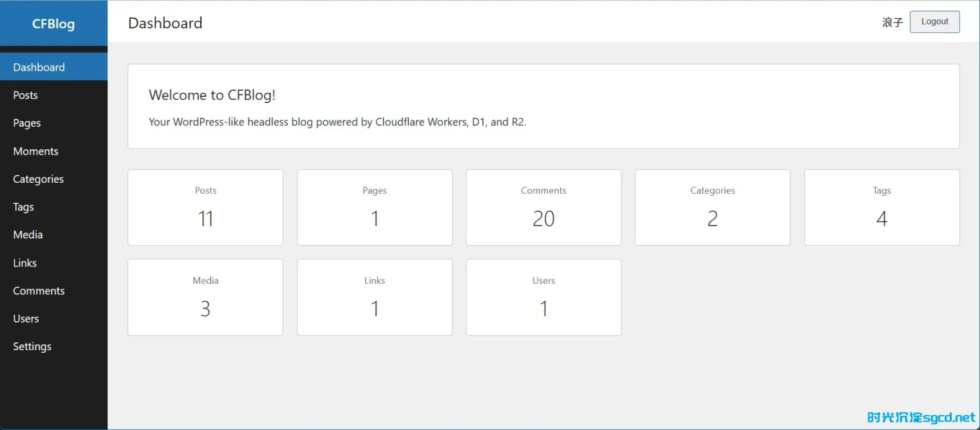This screenshot has width=980, height=430.
Task: Click the Posts count card showing 11
Action: (205, 207)
